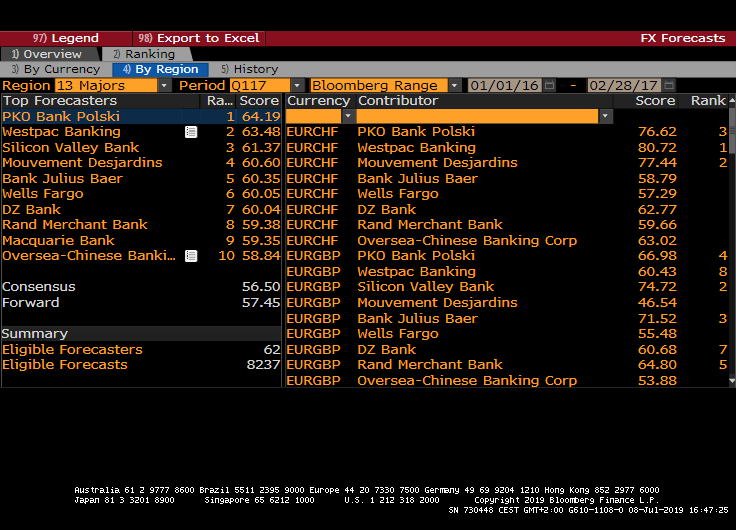Click the Legend button
736x530 pixels.
[65, 38]
